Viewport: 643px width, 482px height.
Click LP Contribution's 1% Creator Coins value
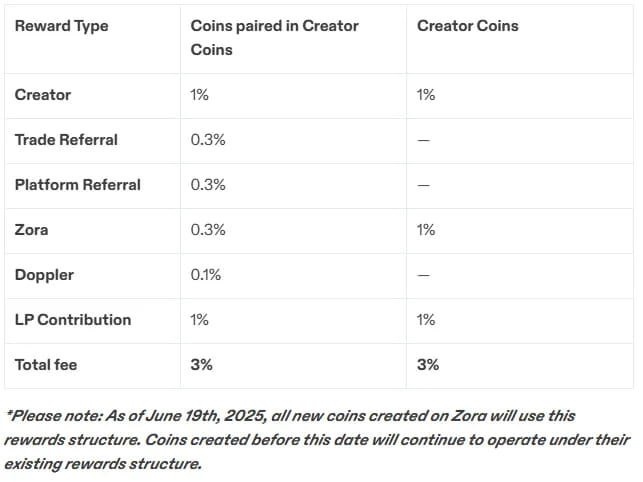tap(426, 320)
